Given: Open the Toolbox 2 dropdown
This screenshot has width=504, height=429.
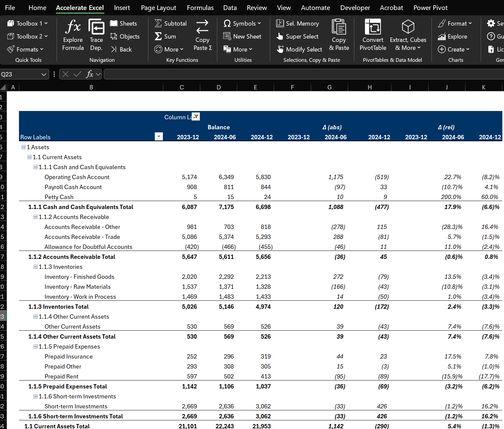Looking at the screenshot, I should pyautogui.click(x=27, y=36).
